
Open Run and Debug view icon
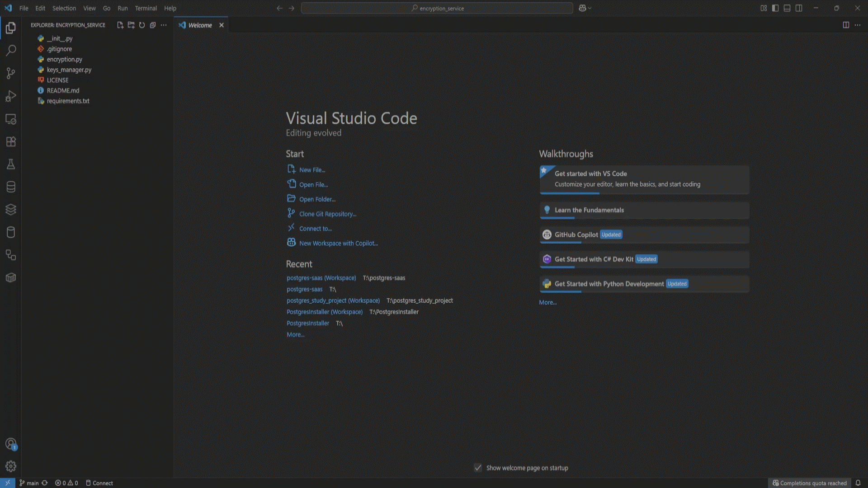[11, 96]
